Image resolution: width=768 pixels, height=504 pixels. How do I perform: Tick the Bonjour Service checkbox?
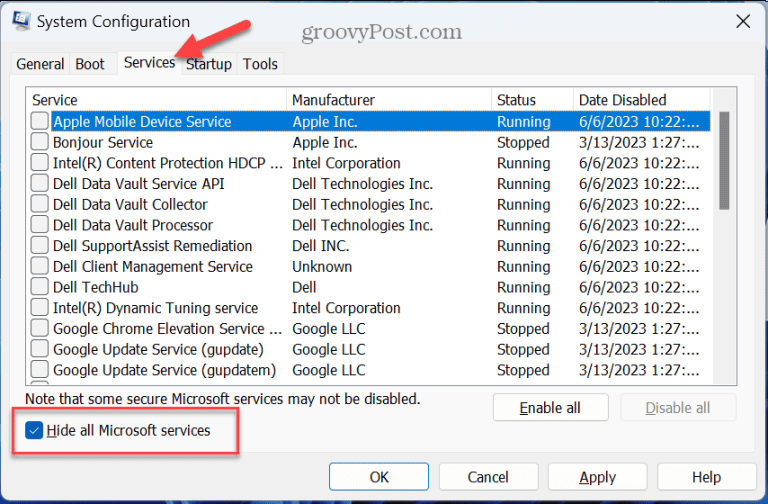[x=40, y=142]
